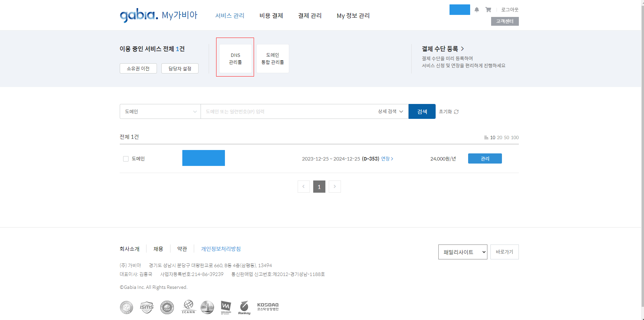Click the KOSDAQ 코스닥상장법인 logo
Screen dimensions: 644x320
pos(267,307)
